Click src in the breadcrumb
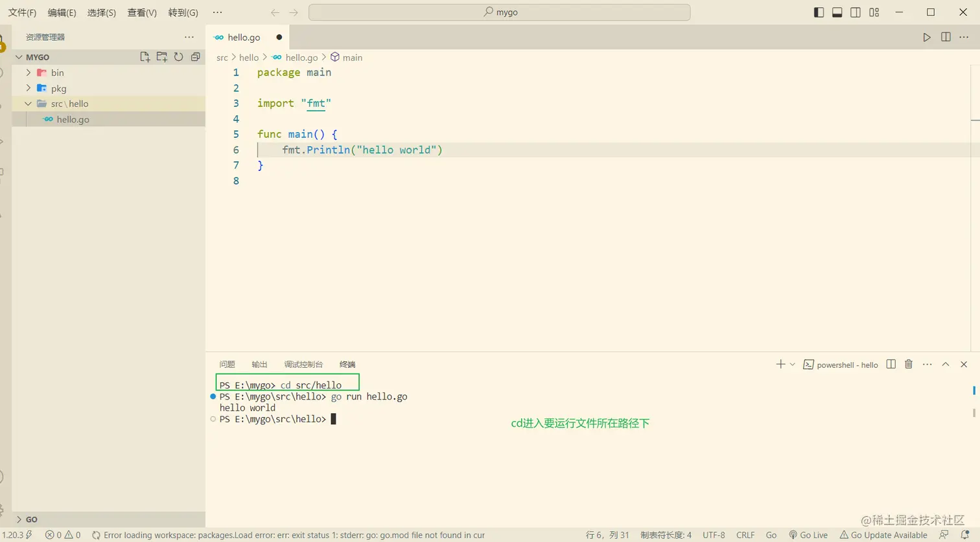Screen dimensions: 980x542 222,58
